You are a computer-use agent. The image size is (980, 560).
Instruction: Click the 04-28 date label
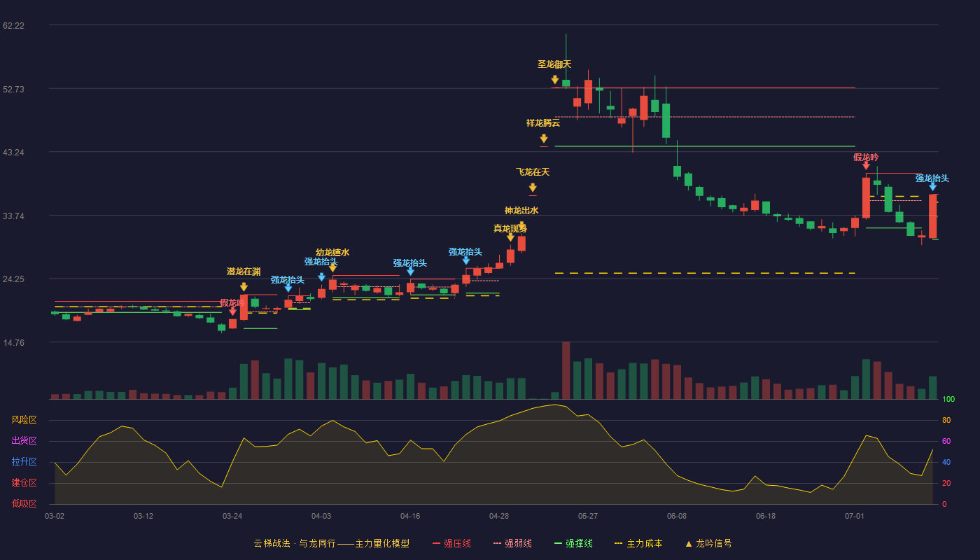499,516
